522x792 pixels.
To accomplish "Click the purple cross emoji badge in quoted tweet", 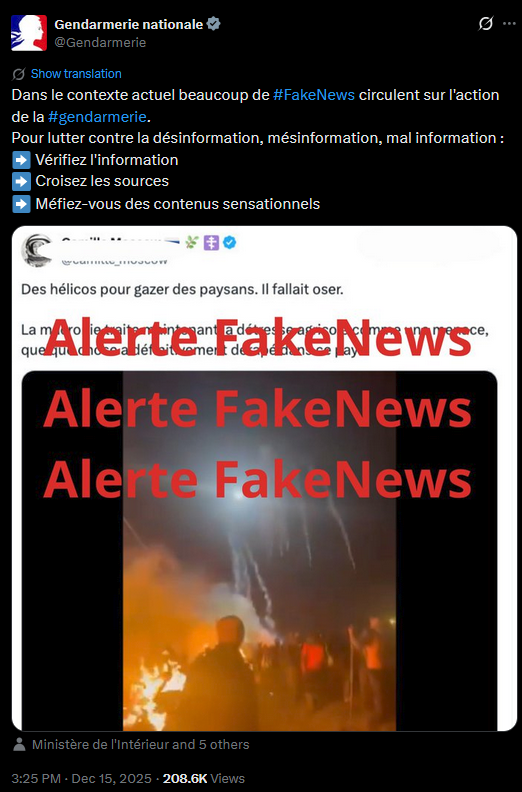I will pyautogui.click(x=211, y=243).
